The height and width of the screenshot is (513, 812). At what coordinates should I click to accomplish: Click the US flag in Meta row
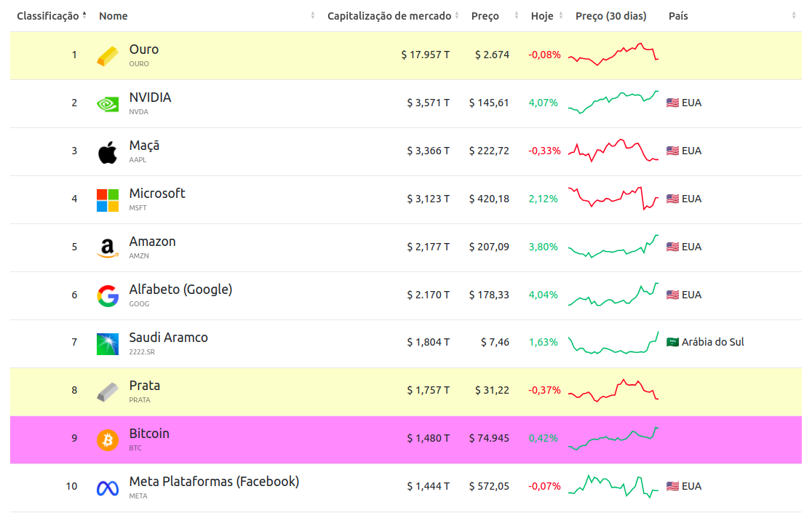pyautogui.click(x=673, y=486)
